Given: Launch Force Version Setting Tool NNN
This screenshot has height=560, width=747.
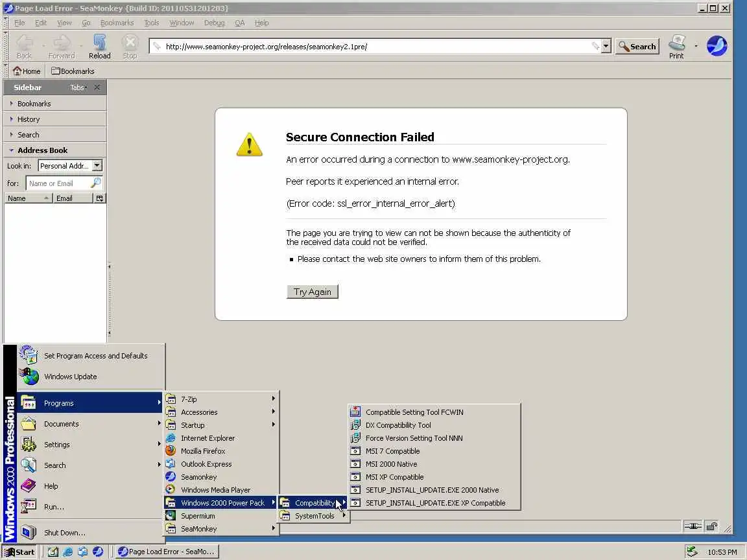Looking at the screenshot, I should click(434, 438).
